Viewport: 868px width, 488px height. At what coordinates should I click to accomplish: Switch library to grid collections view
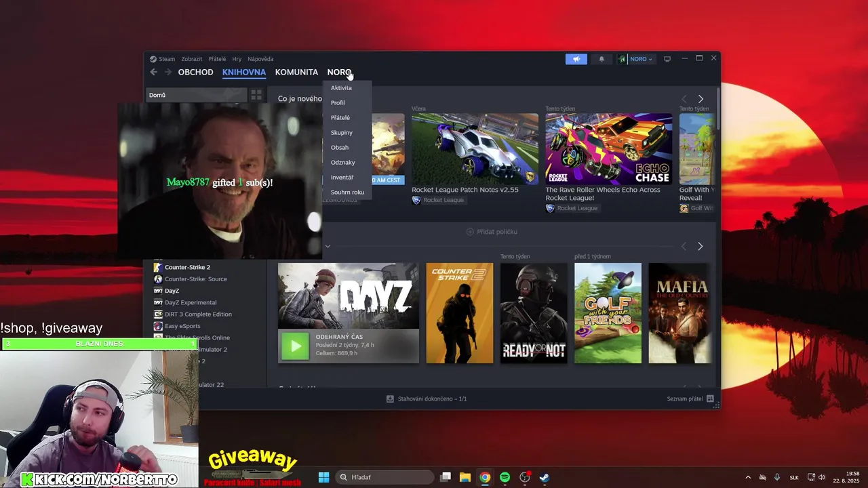coord(256,95)
